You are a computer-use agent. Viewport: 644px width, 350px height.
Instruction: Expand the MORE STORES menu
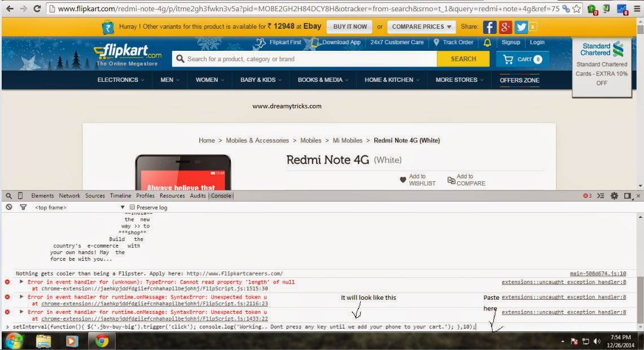click(x=459, y=80)
